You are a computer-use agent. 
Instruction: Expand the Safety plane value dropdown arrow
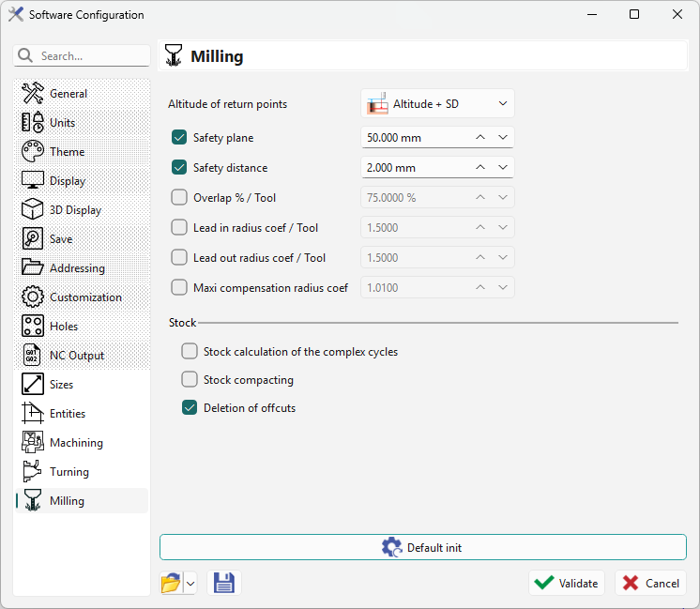click(503, 138)
